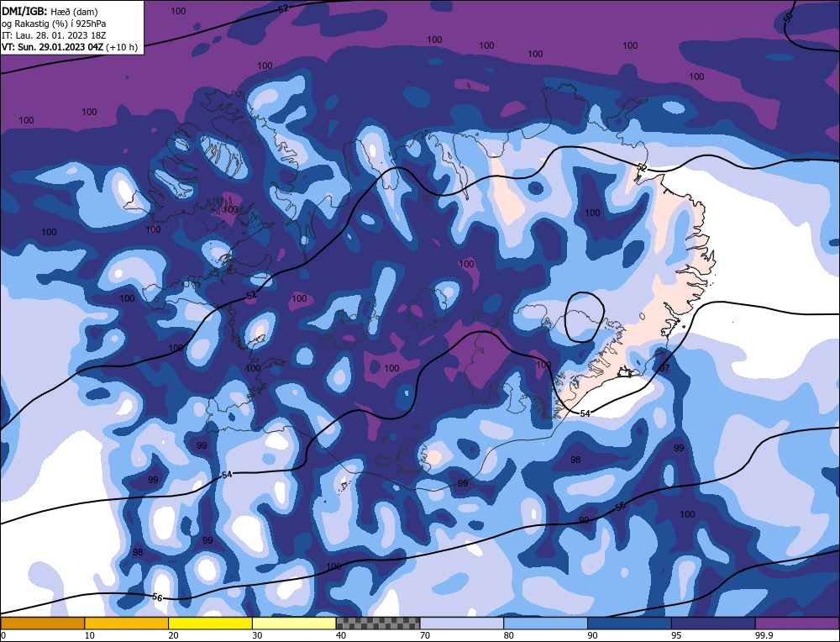
Task: Click the '99.9' legend scale label
Action: point(763,635)
